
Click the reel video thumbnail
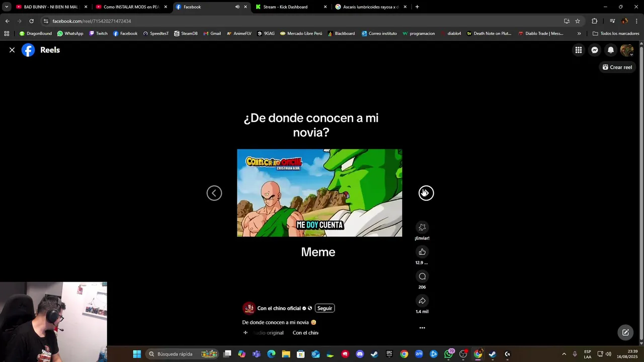(319, 193)
